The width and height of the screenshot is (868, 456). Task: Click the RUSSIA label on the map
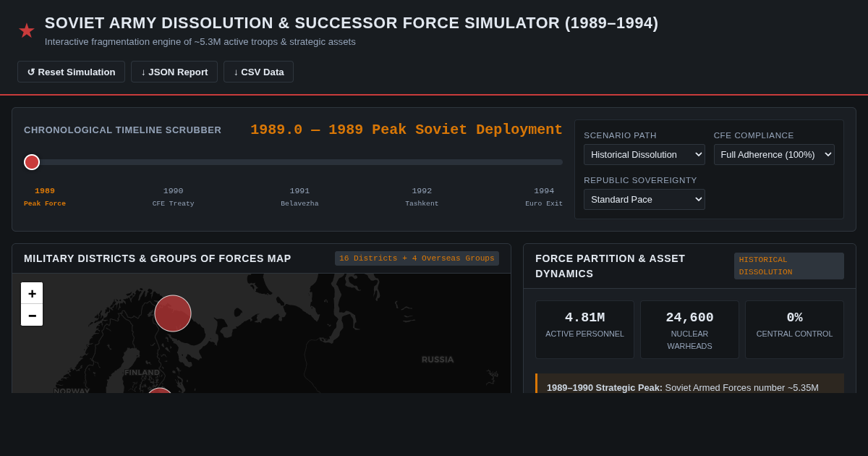pos(438,360)
